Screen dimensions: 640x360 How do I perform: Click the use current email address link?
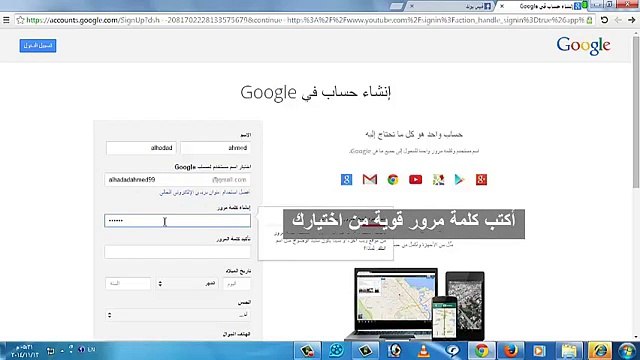pyautogui.click(x=204, y=192)
